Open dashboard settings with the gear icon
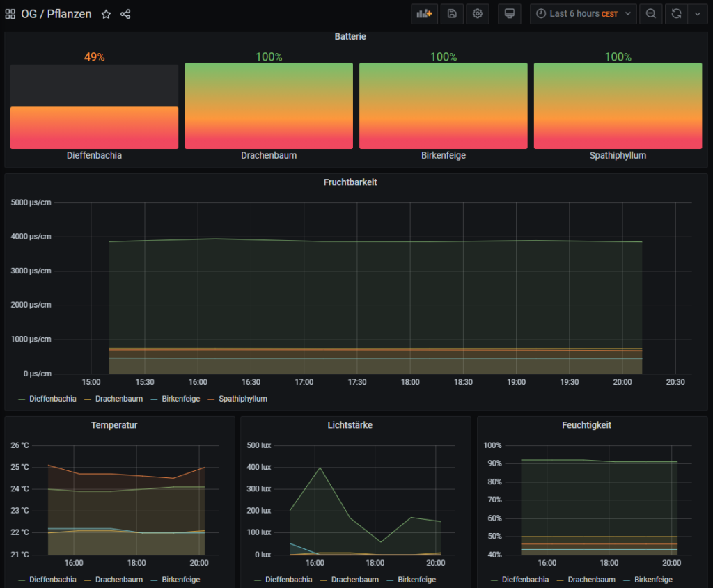The width and height of the screenshot is (713, 588). 478,14
